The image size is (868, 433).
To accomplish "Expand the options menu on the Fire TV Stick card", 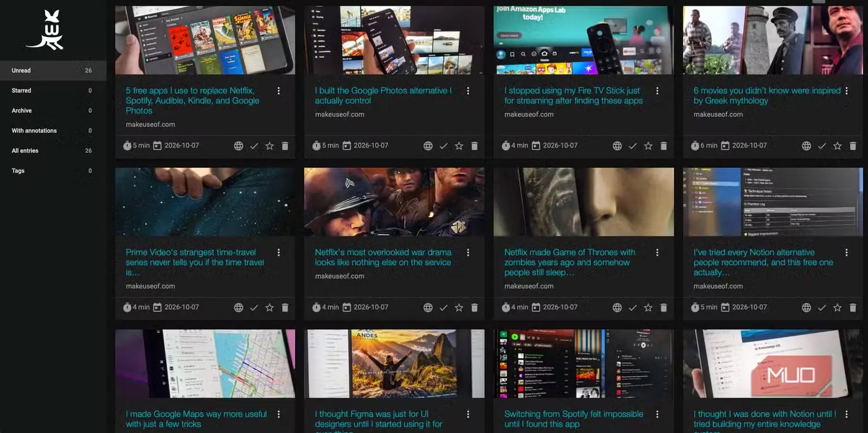I will 657,91.
